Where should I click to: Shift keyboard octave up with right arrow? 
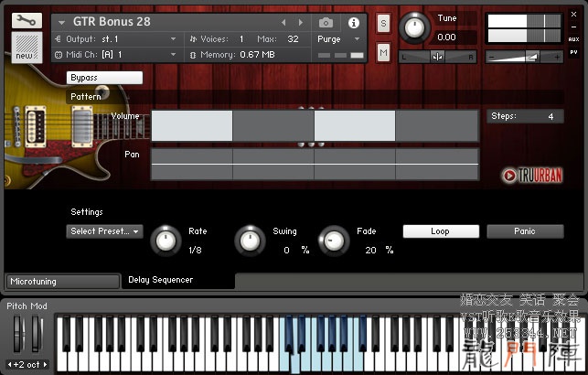[x=45, y=365]
